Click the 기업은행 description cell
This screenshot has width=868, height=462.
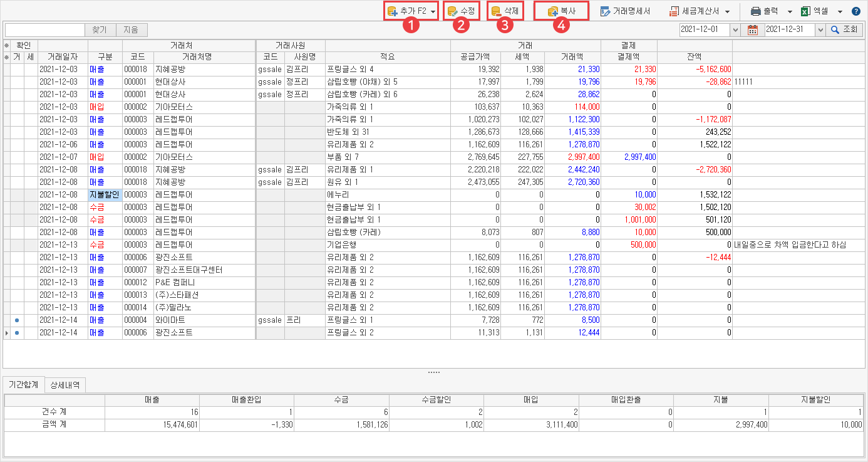(x=388, y=244)
